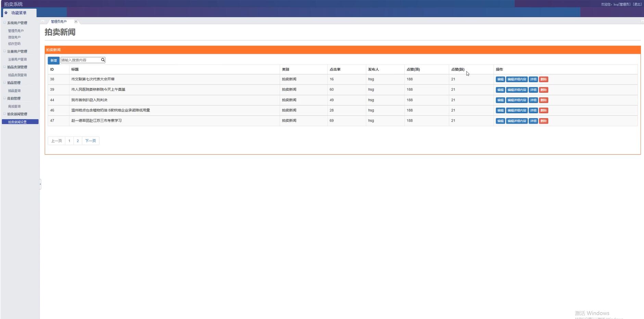
Task: Click the 退出 logout link
Action: click(637, 4)
